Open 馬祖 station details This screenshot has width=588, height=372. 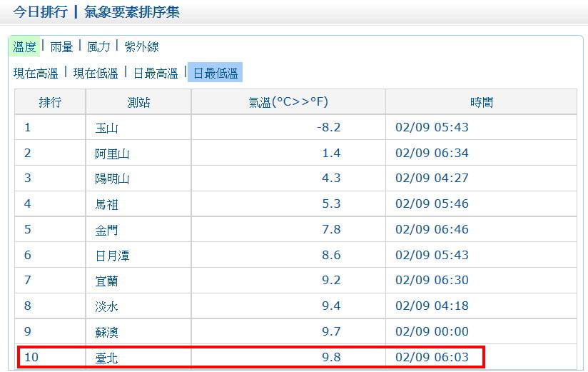coord(106,204)
